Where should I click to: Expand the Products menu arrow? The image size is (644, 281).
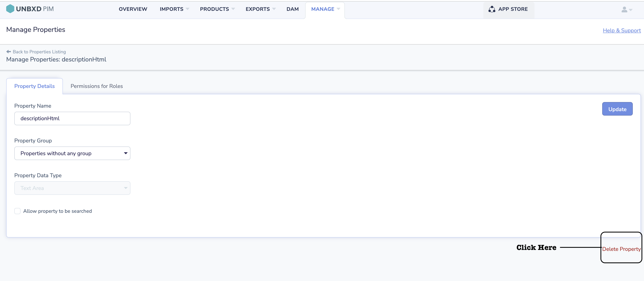click(233, 9)
